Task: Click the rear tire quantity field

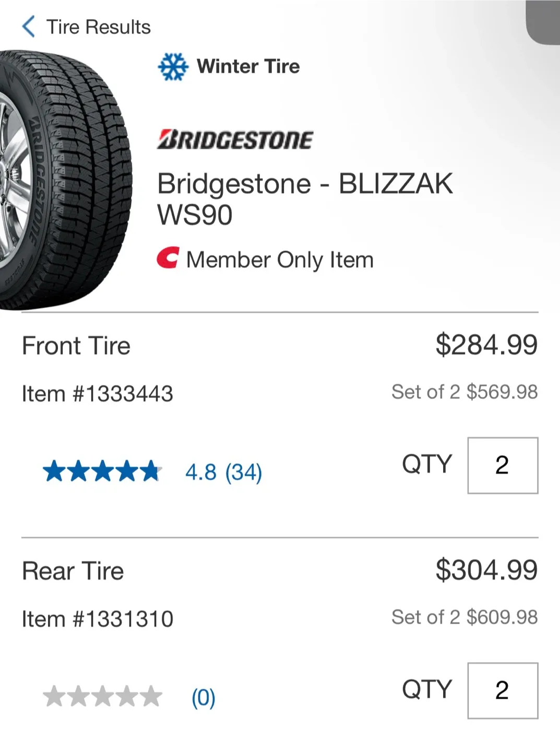Action: click(x=502, y=690)
